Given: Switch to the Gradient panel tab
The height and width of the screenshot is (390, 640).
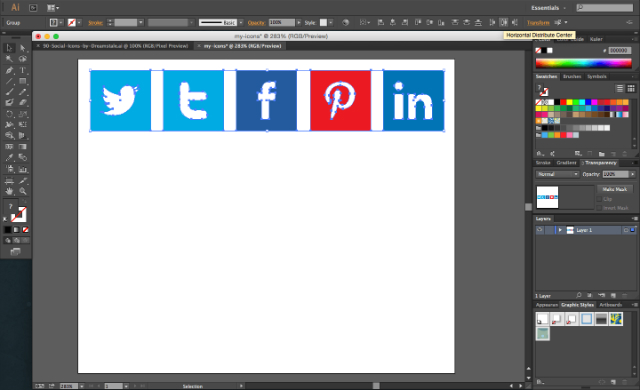Looking at the screenshot, I should [x=566, y=163].
